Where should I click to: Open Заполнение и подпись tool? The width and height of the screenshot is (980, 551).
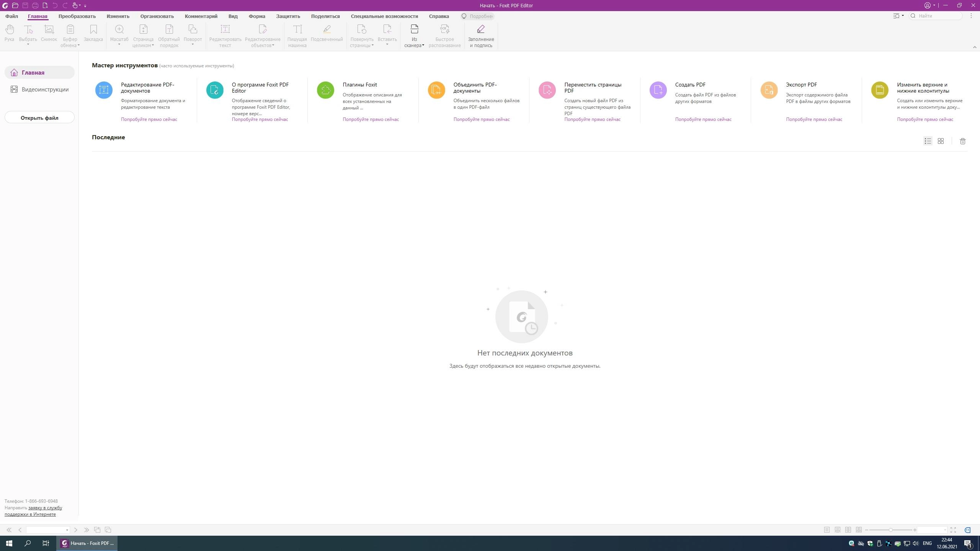[x=481, y=36]
